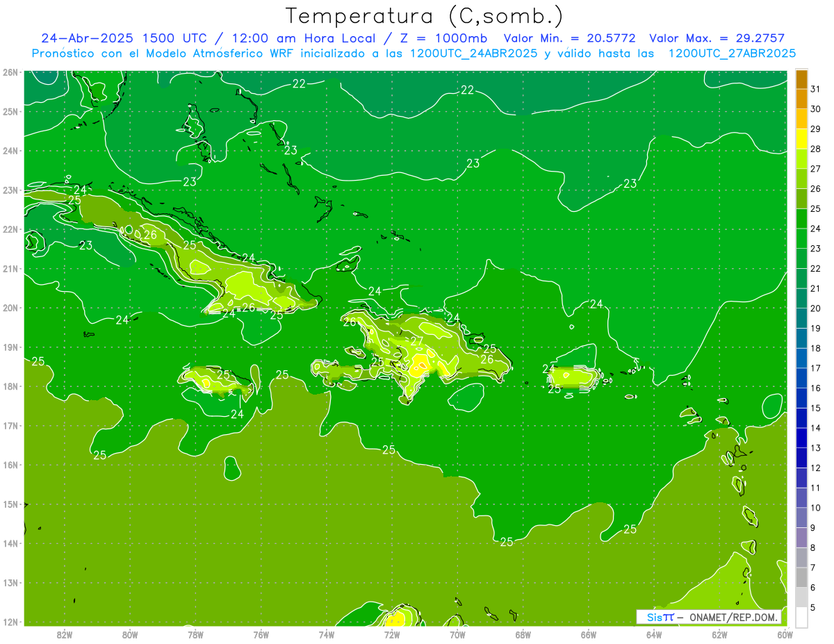
Task: Select the date text '24-Abr-2025 1500 UTC'
Action: (129, 38)
